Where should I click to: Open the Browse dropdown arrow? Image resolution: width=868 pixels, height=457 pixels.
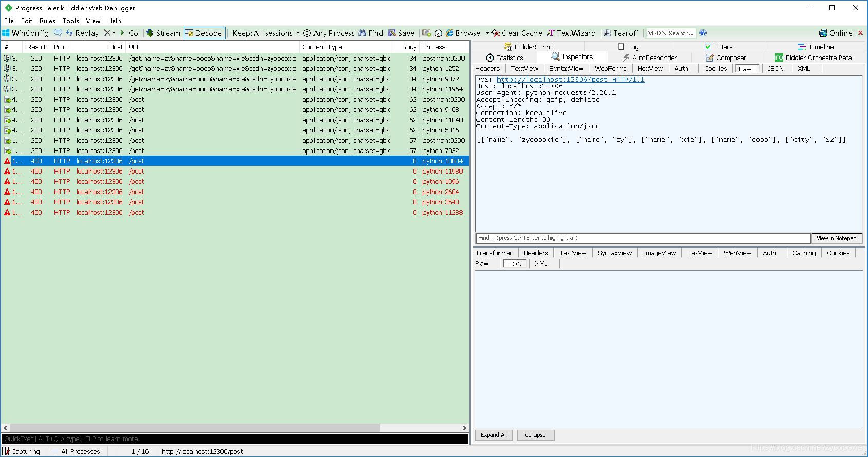(486, 33)
